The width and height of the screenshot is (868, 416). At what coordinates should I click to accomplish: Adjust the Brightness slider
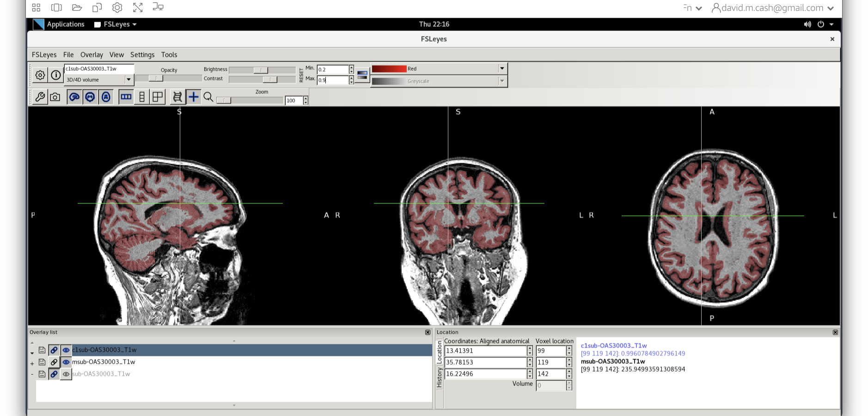click(262, 70)
